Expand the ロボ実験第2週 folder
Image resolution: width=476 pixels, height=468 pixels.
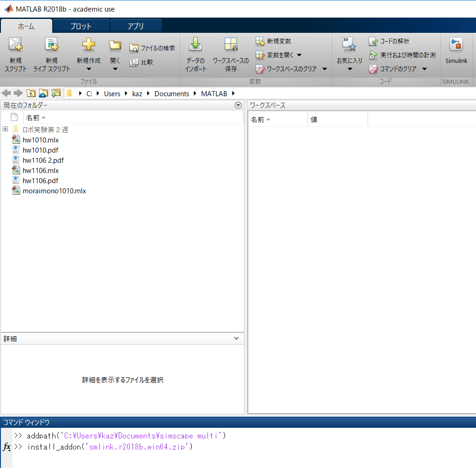point(6,129)
